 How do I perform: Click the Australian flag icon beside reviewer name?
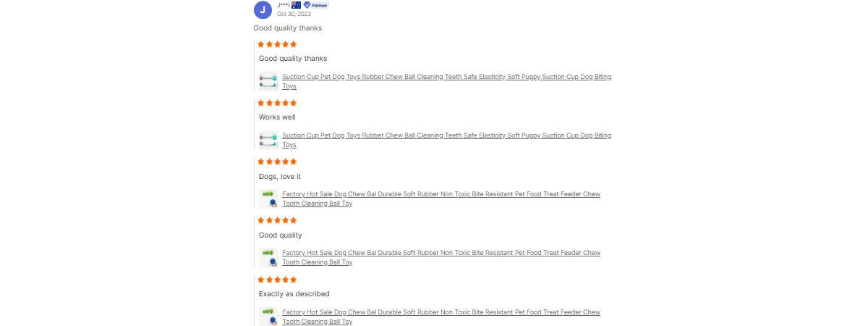[x=296, y=5]
